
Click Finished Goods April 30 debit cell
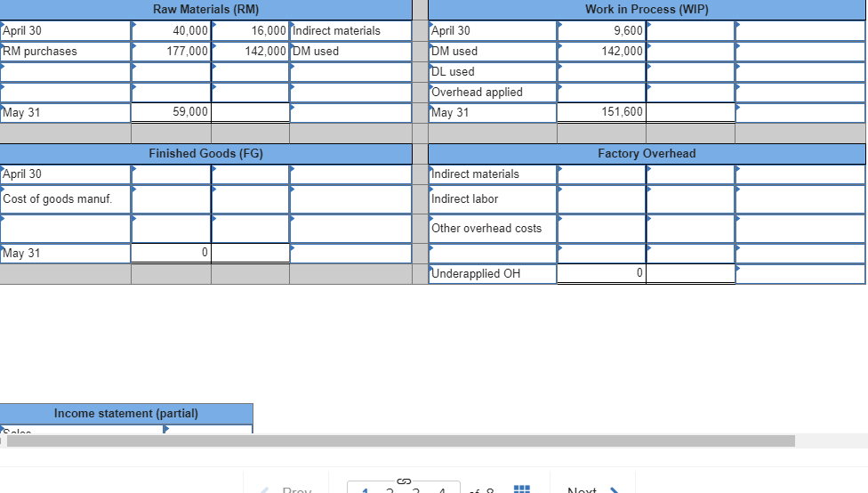pos(171,174)
